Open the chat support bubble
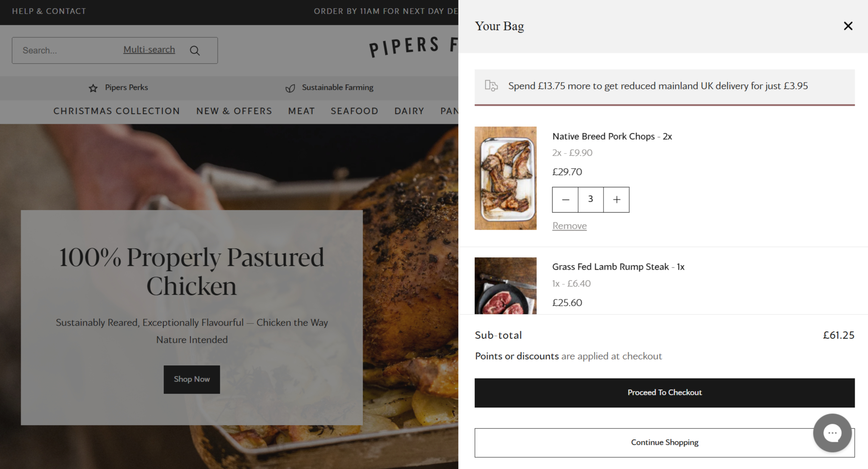Screen dimensions: 868x469 pos(832,433)
